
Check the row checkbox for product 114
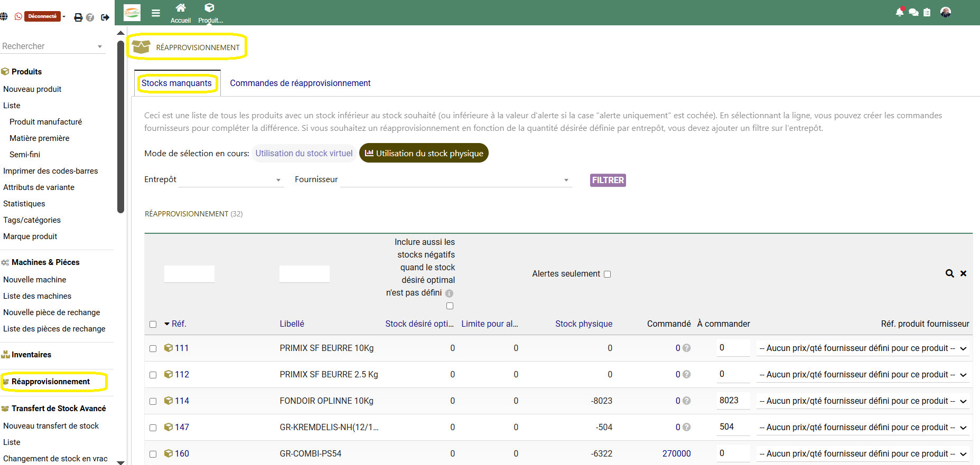(x=153, y=401)
